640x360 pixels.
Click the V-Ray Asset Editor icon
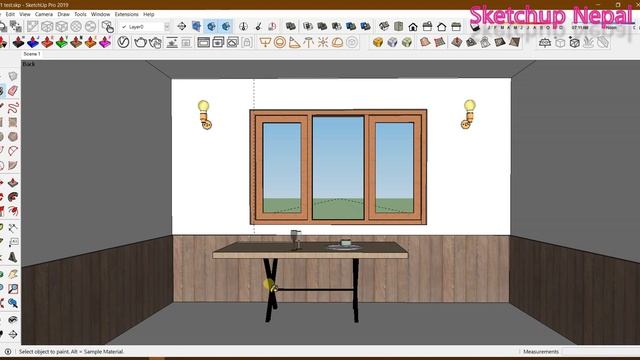tap(123, 42)
